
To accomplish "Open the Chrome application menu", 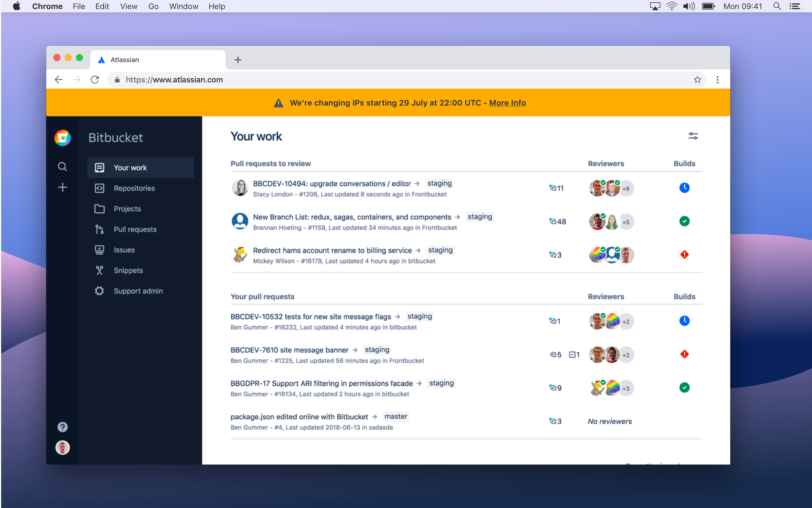I will click(x=47, y=6).
